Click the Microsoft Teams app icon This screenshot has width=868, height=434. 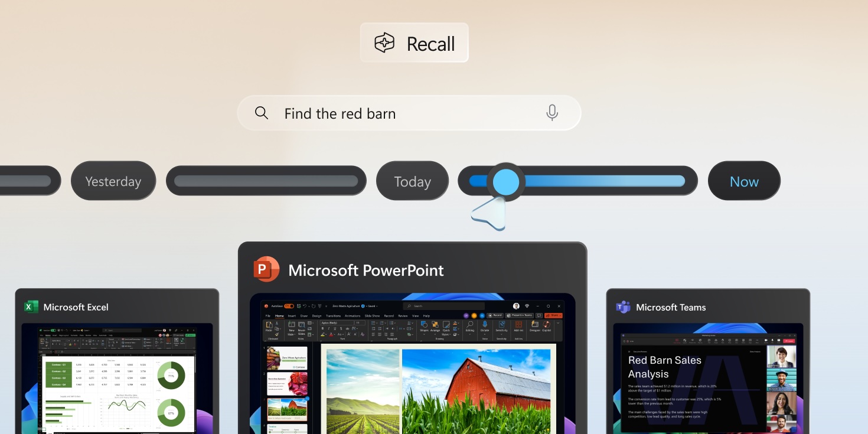coord(623,306)
